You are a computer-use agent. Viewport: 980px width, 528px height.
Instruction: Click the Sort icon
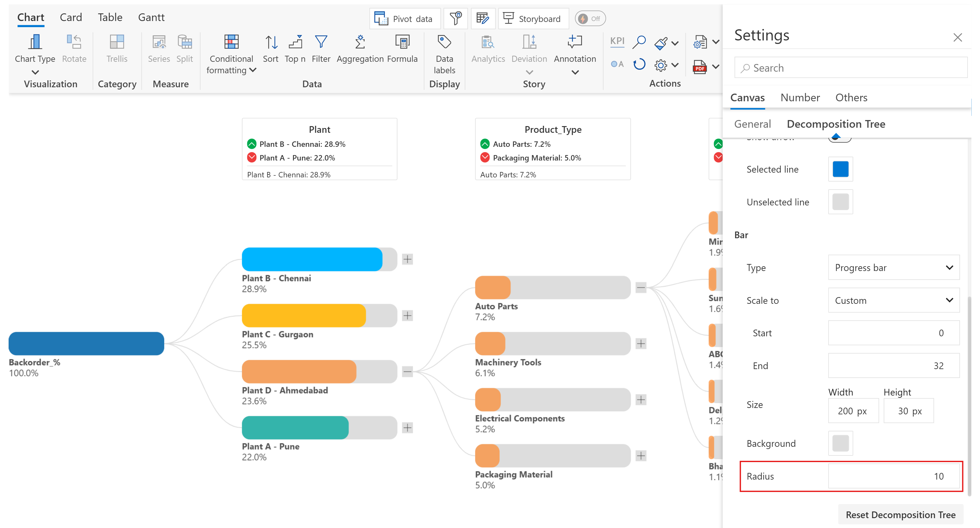coord(270,42)
